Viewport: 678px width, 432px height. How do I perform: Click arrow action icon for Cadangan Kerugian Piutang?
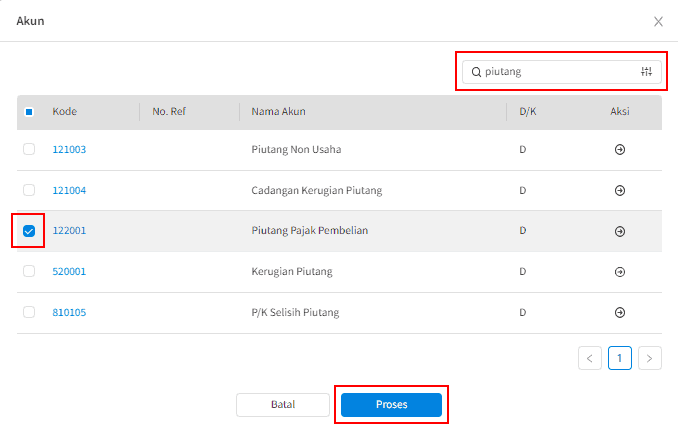coord(619,190)
